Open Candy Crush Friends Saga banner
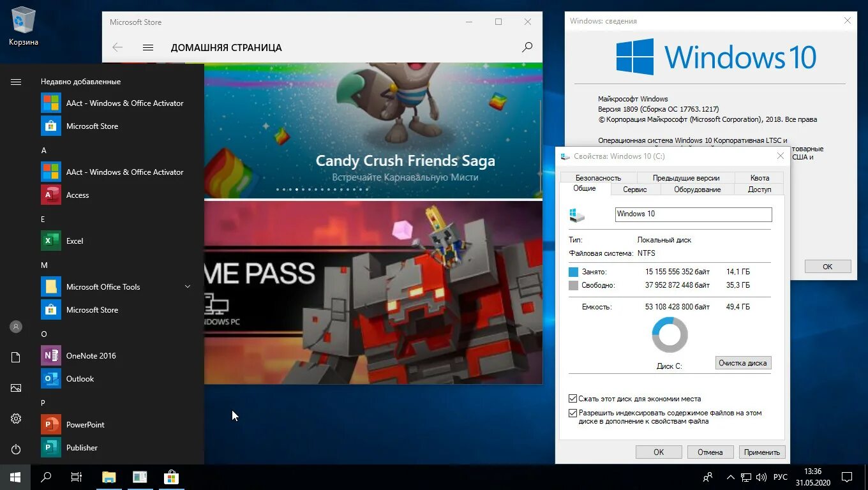Viewport: 868px width, 490px height. (373, 130)
